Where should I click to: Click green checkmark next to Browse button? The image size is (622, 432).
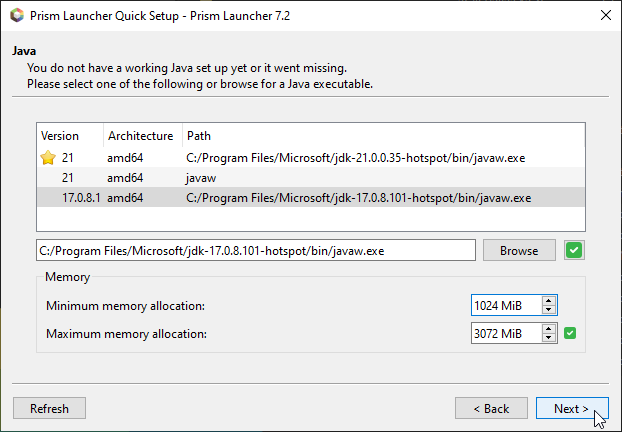573,250
